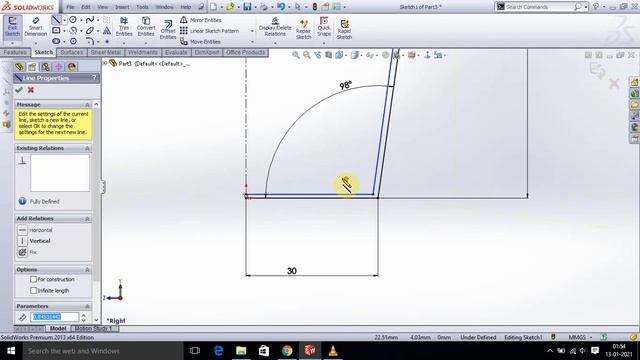Click the New document icon
This screenshot has width=640, height=360.
tap(213, 7)
